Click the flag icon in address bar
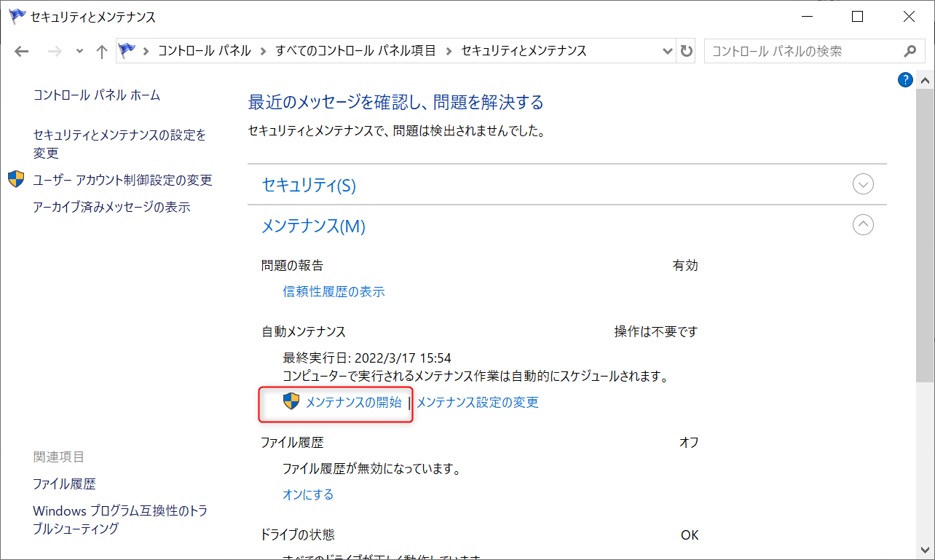Screen dimensions: 935x560 coord(127,50)
